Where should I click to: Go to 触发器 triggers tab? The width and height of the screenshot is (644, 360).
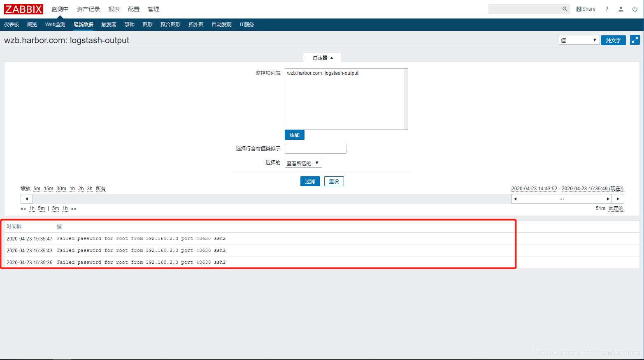(109, 25)
